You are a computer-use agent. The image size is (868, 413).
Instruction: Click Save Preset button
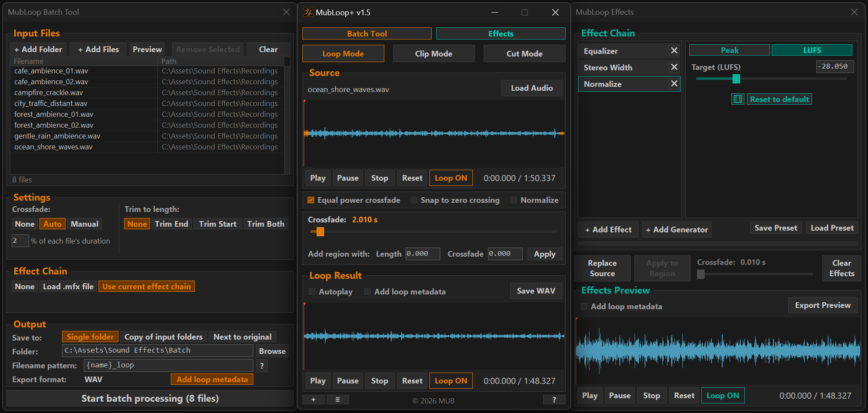[776, 228]
